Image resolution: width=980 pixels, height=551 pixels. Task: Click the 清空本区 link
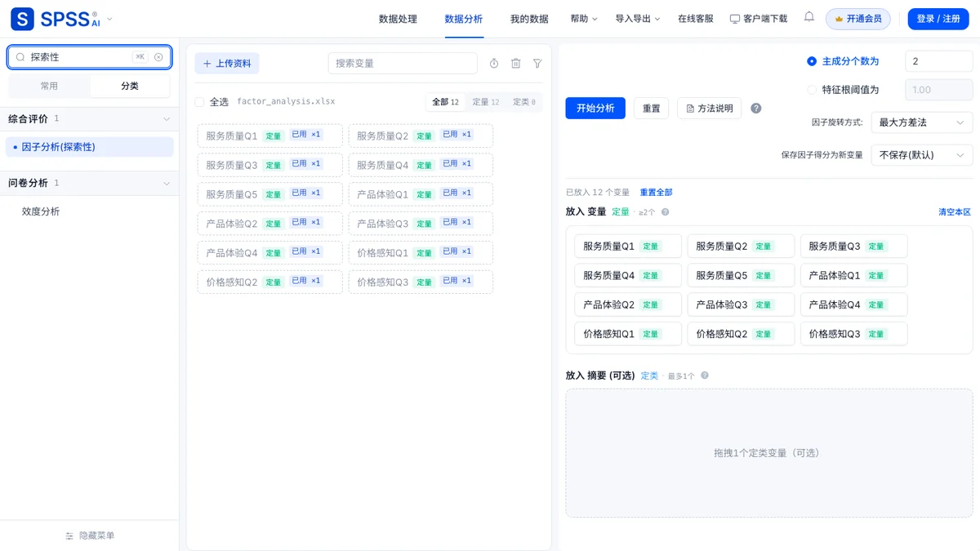tap(955, 212)
